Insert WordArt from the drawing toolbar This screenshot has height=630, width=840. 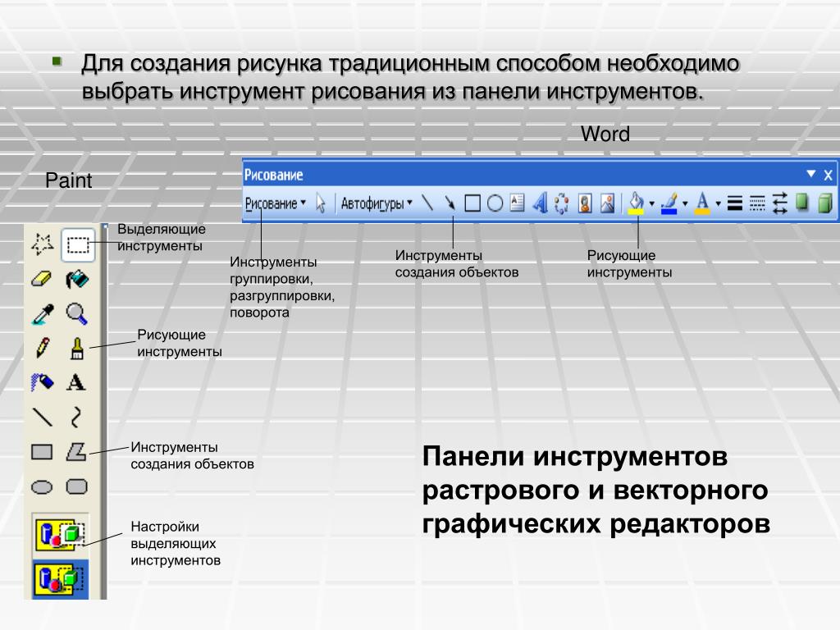(x=540, y=203)
